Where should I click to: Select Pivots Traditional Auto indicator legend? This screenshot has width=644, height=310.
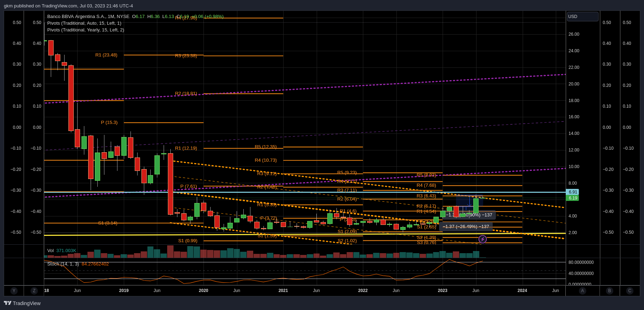click(84, 23)
